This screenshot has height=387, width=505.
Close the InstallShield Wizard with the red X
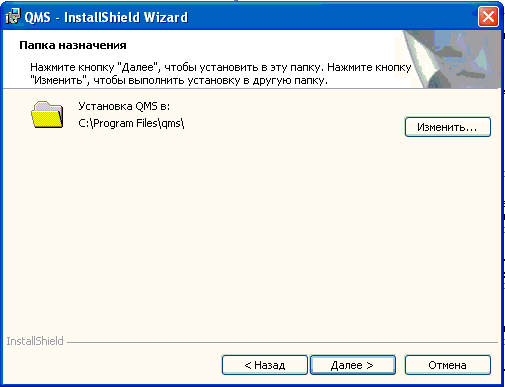pyautogui.click(x=488, y=16)
